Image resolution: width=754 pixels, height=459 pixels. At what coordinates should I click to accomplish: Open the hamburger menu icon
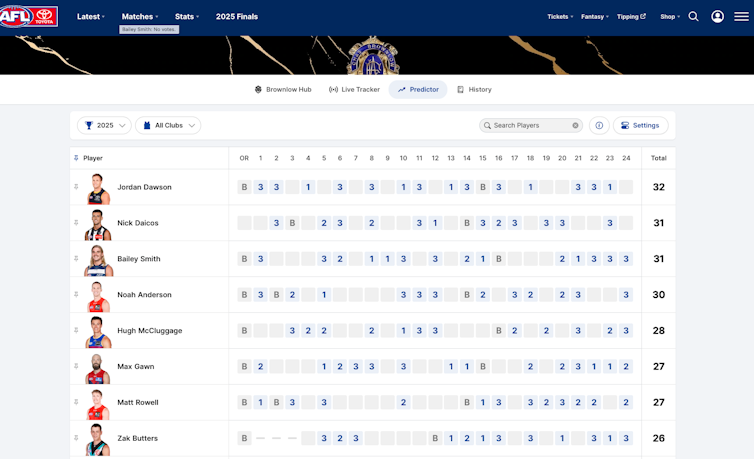tap(741, 16)
